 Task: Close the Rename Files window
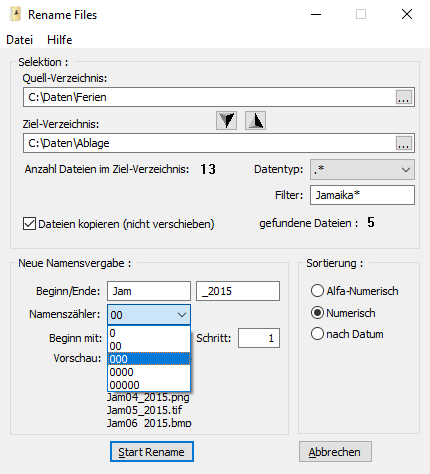[x=407, y=14]
